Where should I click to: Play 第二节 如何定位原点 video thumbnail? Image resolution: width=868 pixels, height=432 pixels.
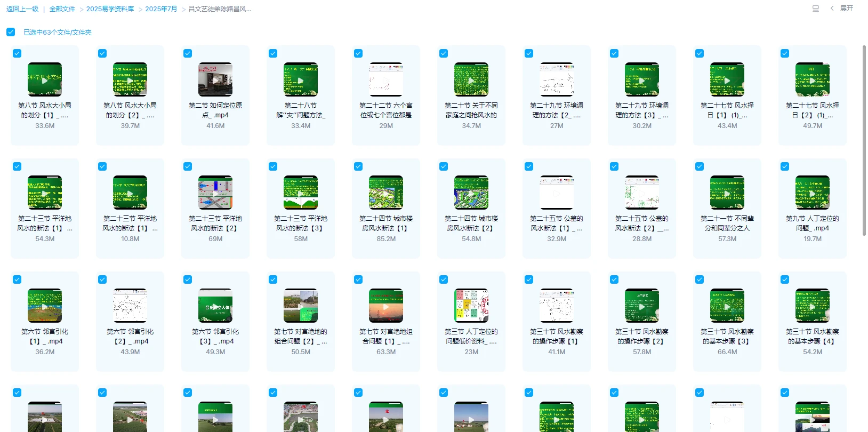[215, 79]
